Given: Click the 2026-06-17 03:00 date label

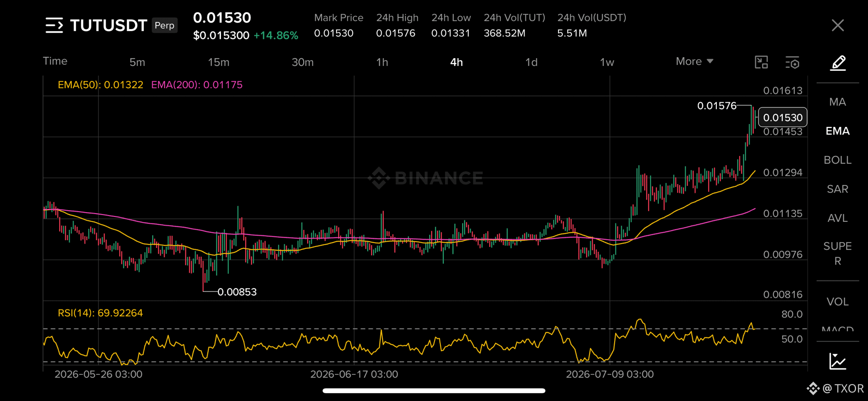Looking at the screenshot, I should coord(354,374).
